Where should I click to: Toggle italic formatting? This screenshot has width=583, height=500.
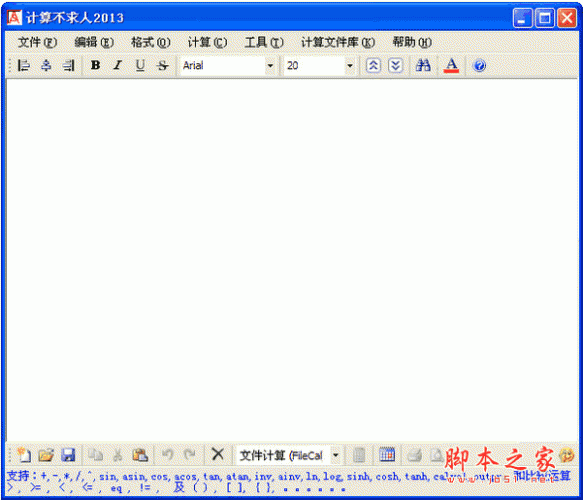pos(118,65)
